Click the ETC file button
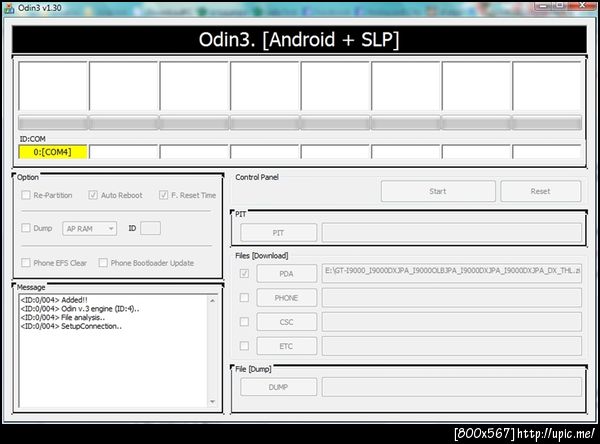The image size is (600, 444). [287, 346]
